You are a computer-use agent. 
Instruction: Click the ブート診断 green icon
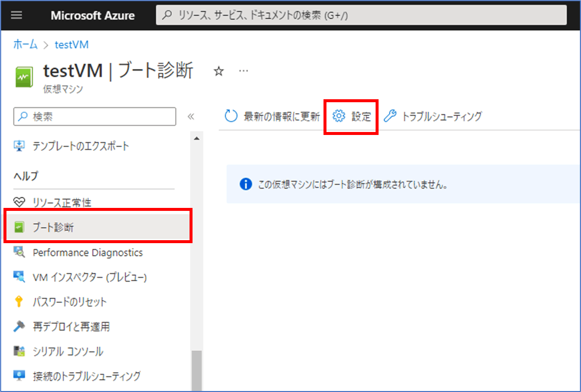pyautogui.click(x=19, y=227)
